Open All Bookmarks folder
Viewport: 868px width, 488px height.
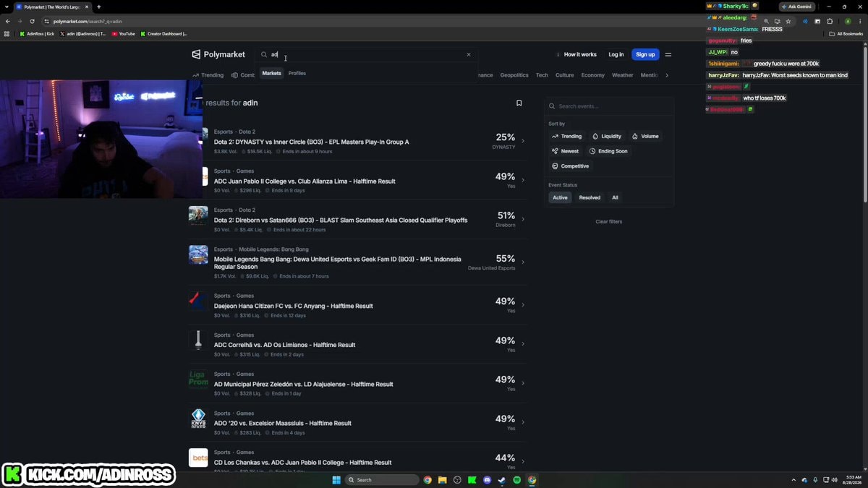pos(846,33)
